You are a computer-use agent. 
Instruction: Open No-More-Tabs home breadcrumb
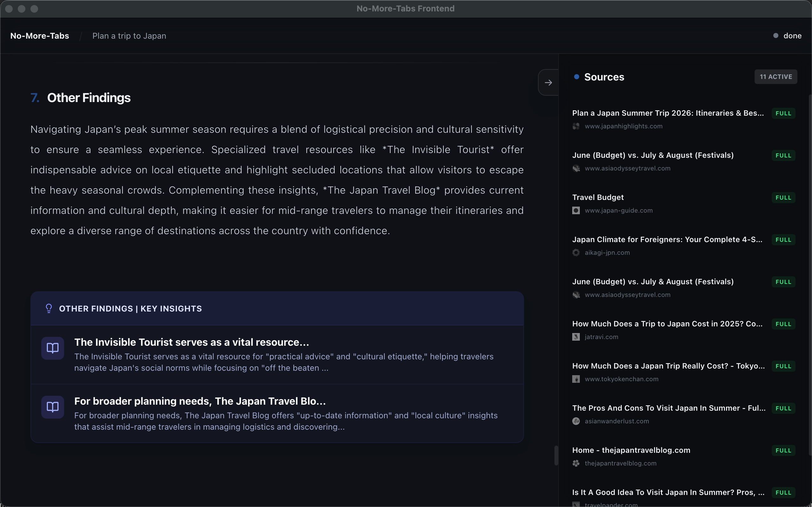click(40, 36)
